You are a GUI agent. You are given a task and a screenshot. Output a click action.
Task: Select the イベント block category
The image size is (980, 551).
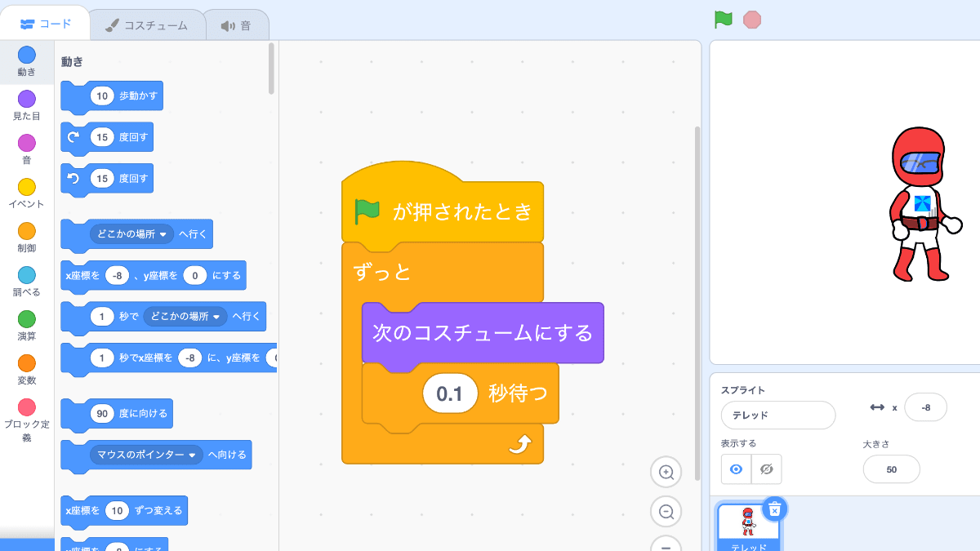27,194
